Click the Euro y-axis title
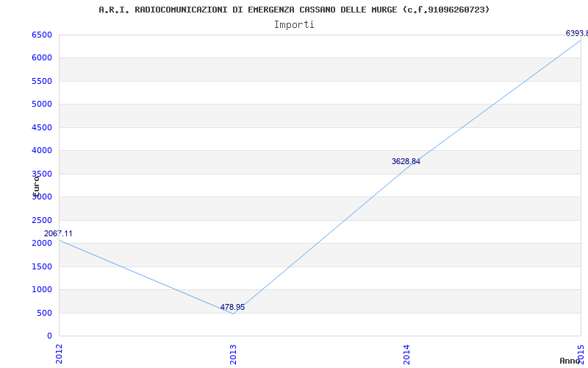The width and height of the screenshot is (588, 368). (35, 187)
